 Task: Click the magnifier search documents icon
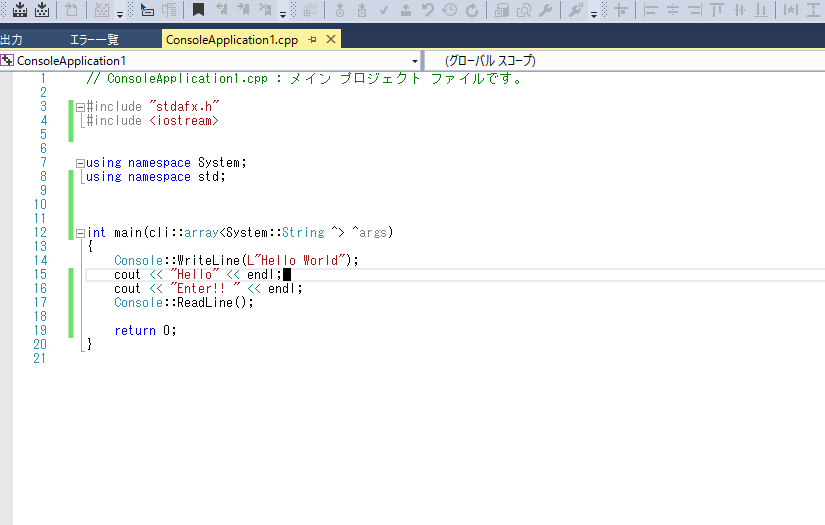524,10
